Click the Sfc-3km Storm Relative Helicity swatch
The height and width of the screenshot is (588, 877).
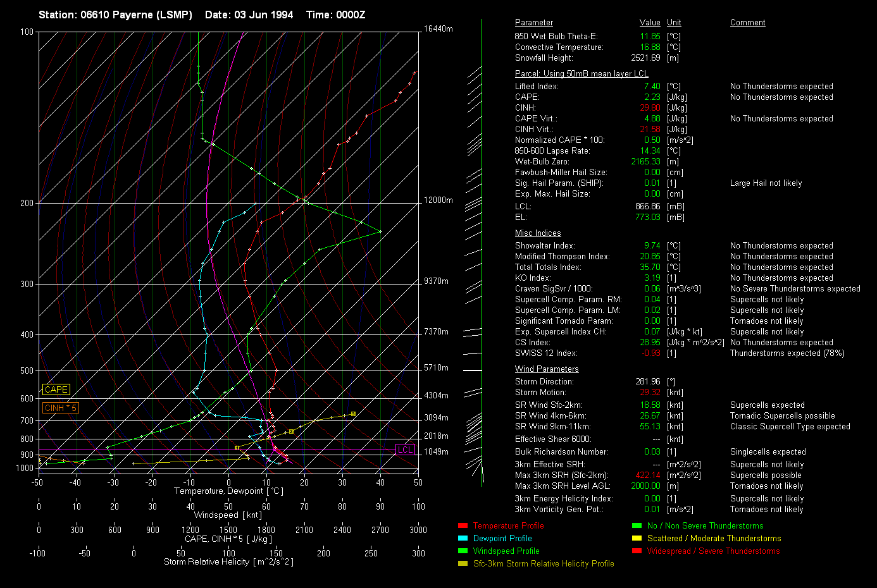[x=463, y=563]
